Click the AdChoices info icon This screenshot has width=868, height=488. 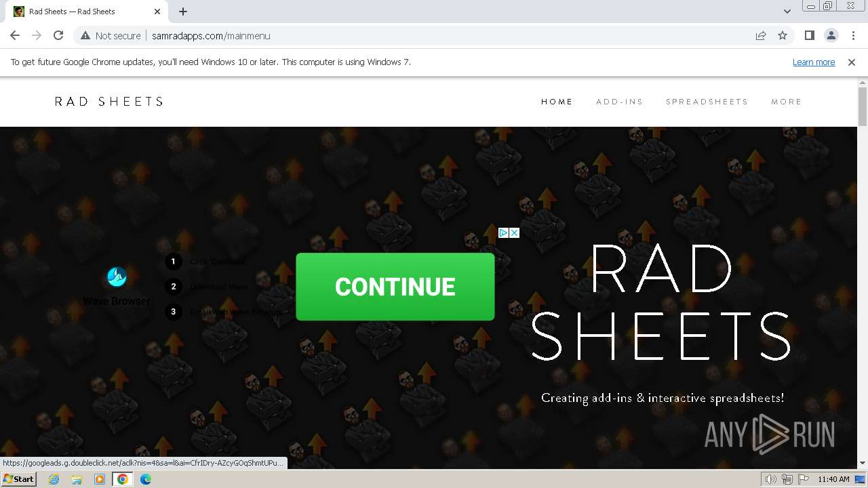point(503,232)
